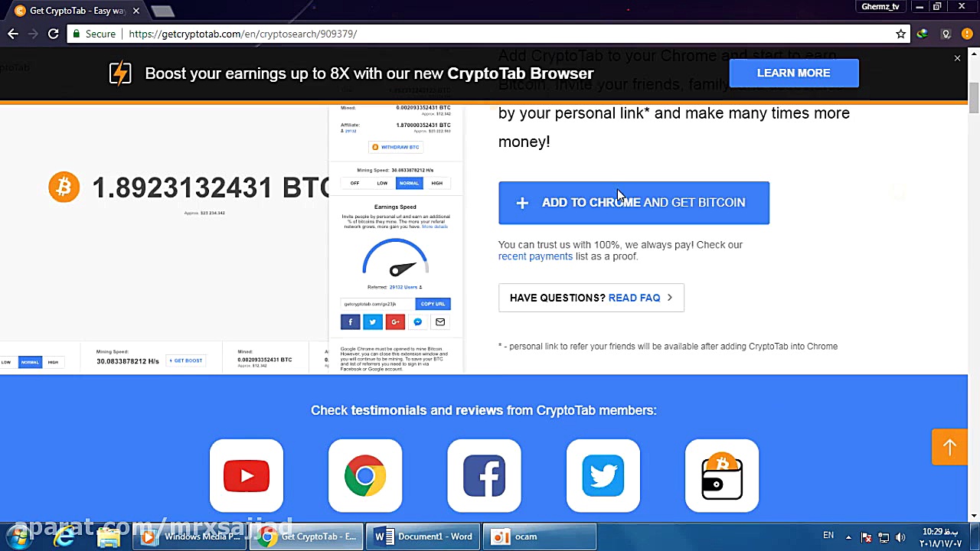Open the recent payments link
Viewport: 980px width, 551px height.
pyautogui.click(x=535, y=256)
